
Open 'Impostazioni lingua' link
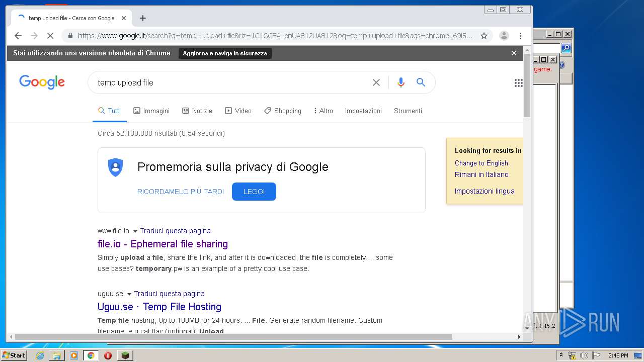(485, 191)
